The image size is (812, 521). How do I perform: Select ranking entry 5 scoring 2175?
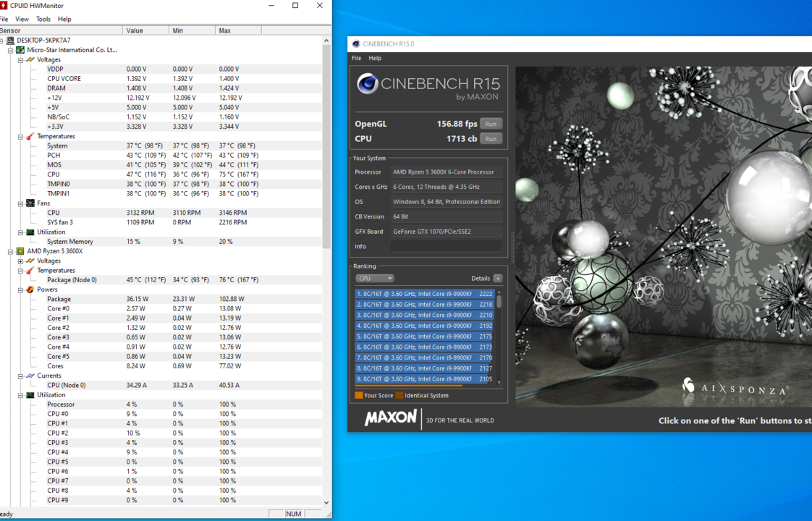pyautogui.click(x=425, y=336)
